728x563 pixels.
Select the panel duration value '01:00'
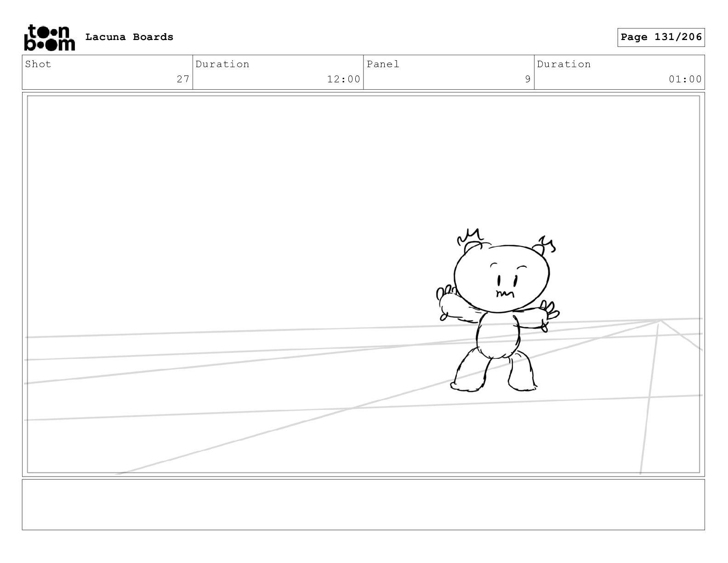(685, 79)
